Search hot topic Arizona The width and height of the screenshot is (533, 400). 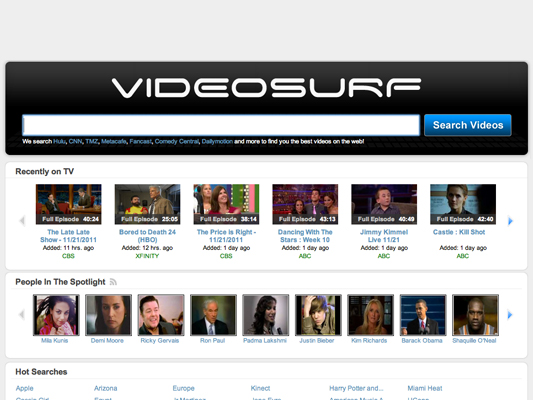coord(105,388)
